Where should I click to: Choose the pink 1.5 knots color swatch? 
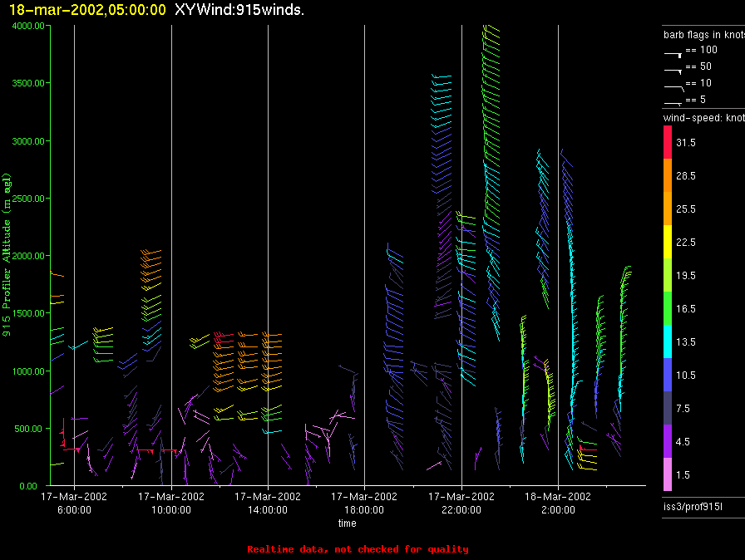667,474
